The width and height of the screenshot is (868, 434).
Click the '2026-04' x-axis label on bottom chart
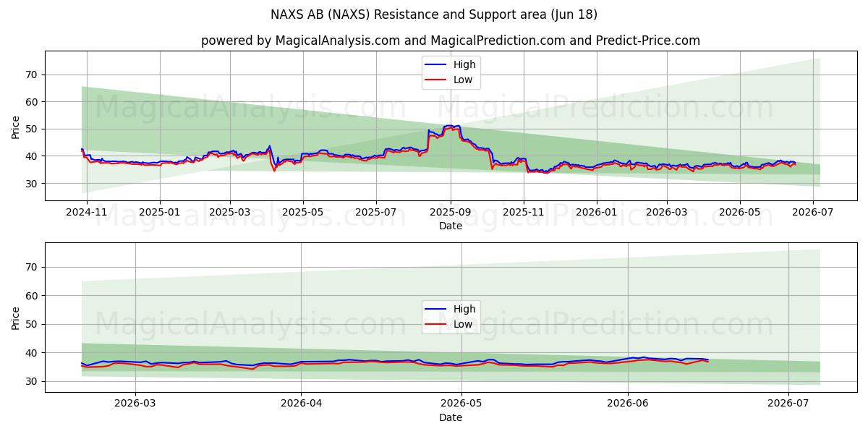pos(301,405)
